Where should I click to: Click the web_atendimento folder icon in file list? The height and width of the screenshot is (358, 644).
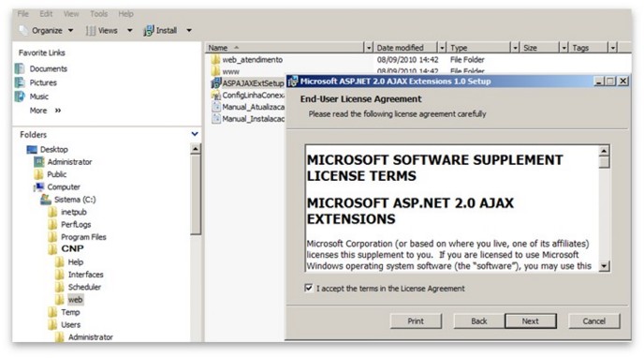pos(215,60)
